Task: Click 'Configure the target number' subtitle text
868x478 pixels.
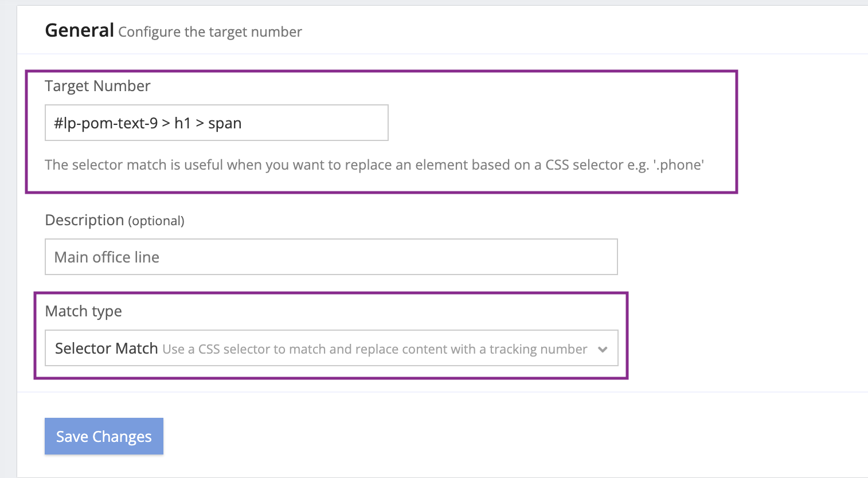Action: pos(210,32)
